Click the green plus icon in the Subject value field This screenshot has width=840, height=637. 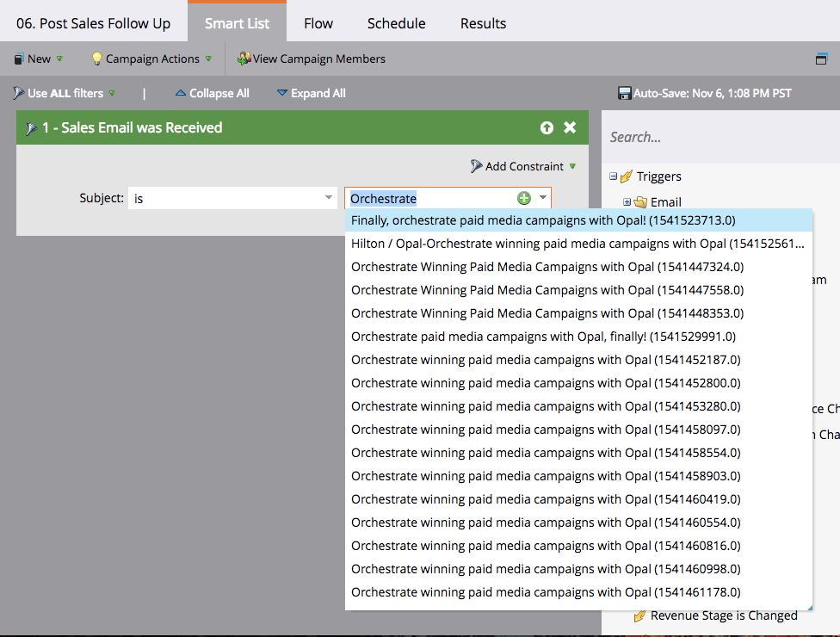pyautogui.click(x=524, y=198)
